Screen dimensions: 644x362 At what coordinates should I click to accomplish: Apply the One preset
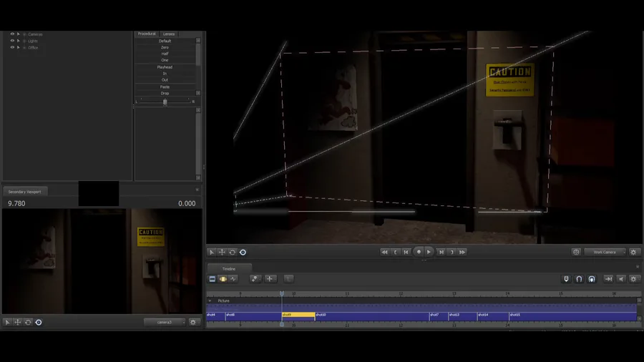165,60
